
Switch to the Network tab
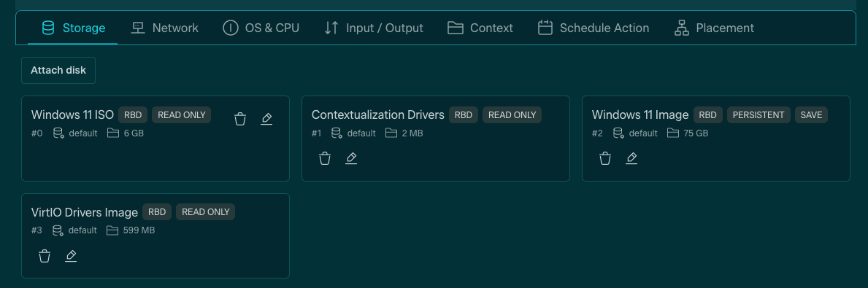coord(164,28)
